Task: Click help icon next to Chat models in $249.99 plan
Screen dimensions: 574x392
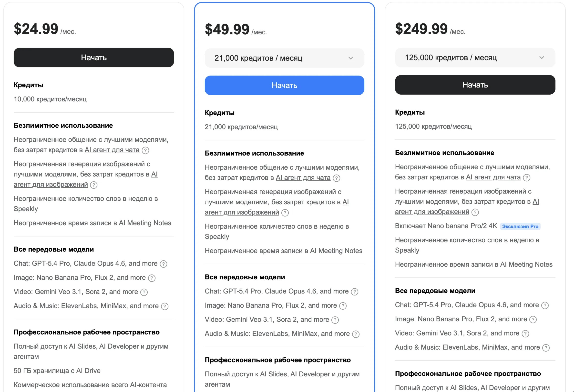Action: (x=545, y=305)
